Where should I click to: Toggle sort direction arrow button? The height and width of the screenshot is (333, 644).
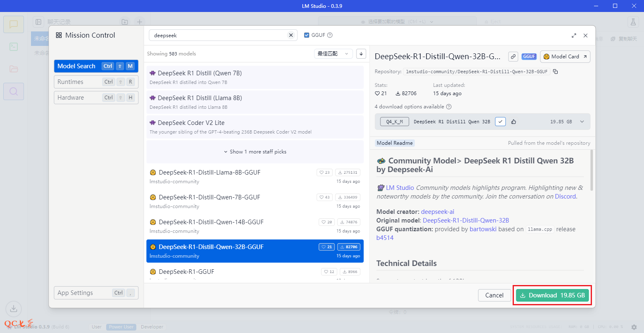pos(361,53)
